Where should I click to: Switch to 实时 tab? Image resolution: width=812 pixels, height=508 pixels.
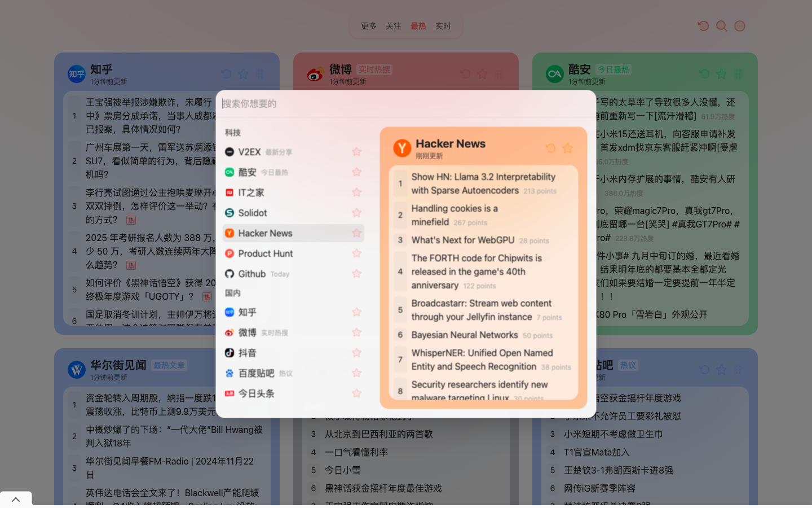[443, 26]
